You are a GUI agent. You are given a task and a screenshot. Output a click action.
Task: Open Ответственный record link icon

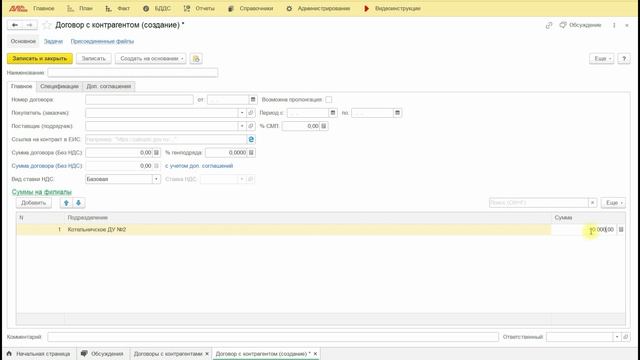click(625, 337)
